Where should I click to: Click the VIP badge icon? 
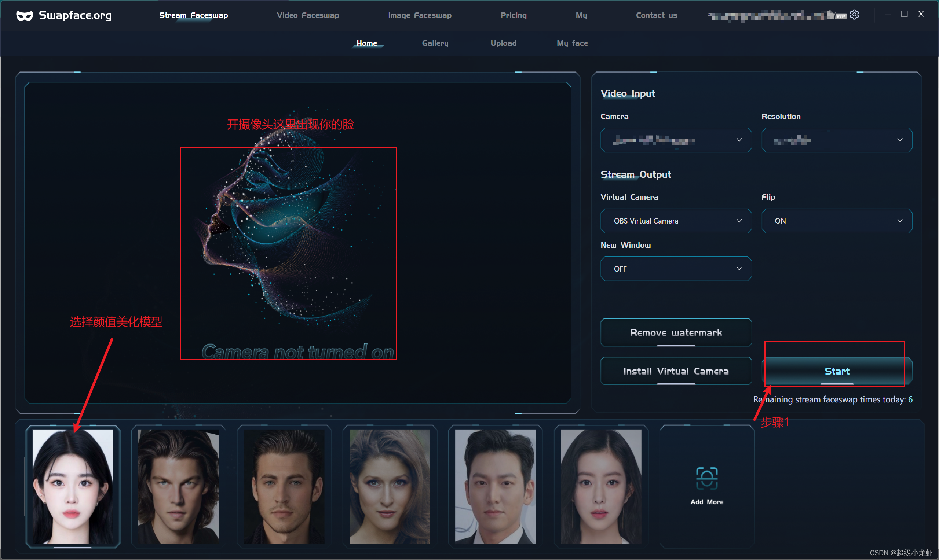click(841, 16)
